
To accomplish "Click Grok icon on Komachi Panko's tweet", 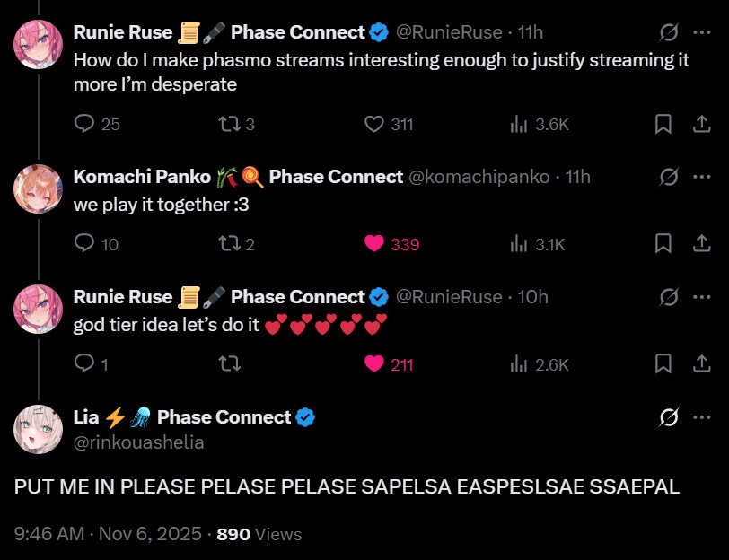I will pos(669,177).
